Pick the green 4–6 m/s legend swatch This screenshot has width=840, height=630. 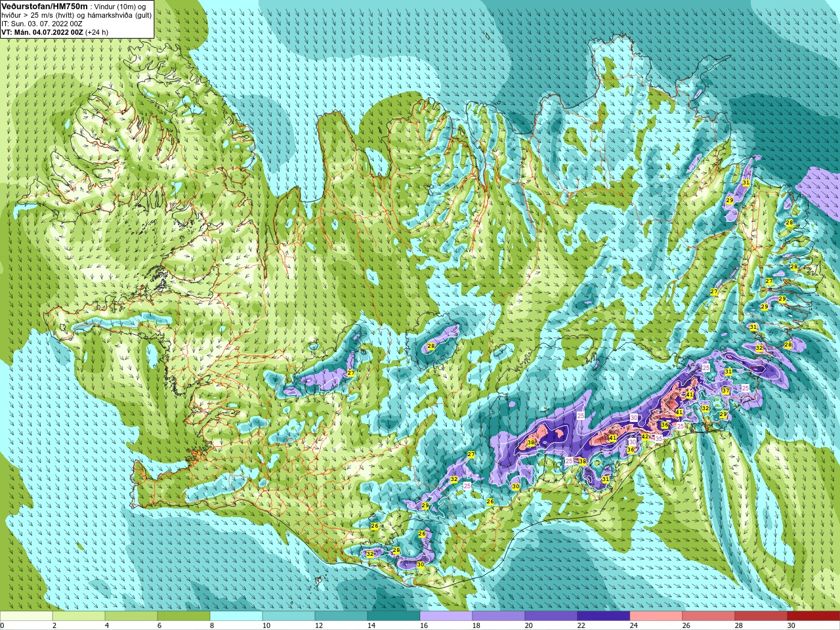(x=131, y=616)
